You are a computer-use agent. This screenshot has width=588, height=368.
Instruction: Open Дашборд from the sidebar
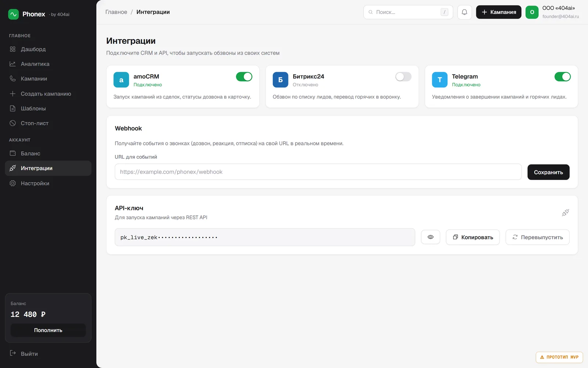click(x=48, y=49)
